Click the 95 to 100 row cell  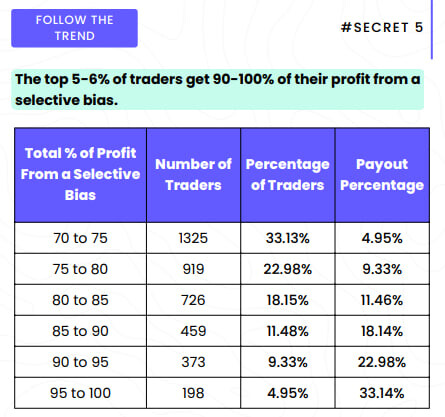[x=80, y=393]
